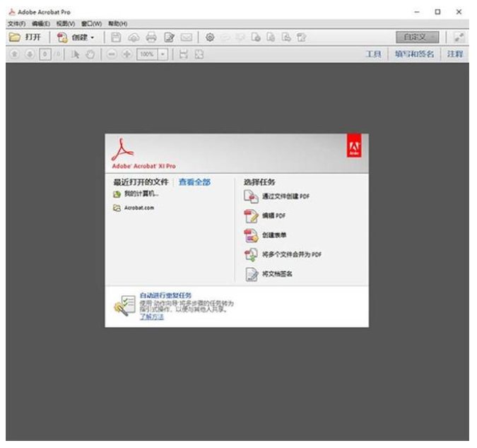Click the 查看全部 (View All) link
The width and height of the screenshot is (477, 448).
(194, 182)
